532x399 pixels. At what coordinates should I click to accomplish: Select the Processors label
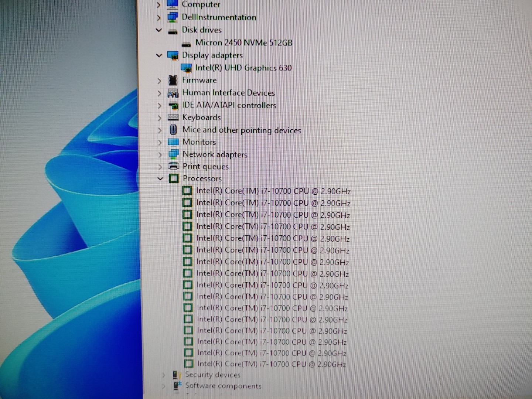click(x=202, y=178)
